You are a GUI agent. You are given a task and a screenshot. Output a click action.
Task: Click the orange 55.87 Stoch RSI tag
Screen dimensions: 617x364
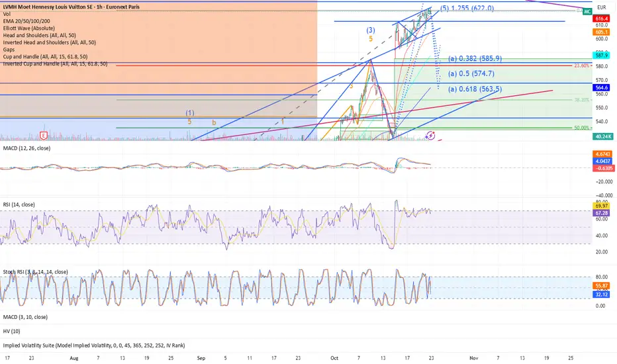[601, 286]
